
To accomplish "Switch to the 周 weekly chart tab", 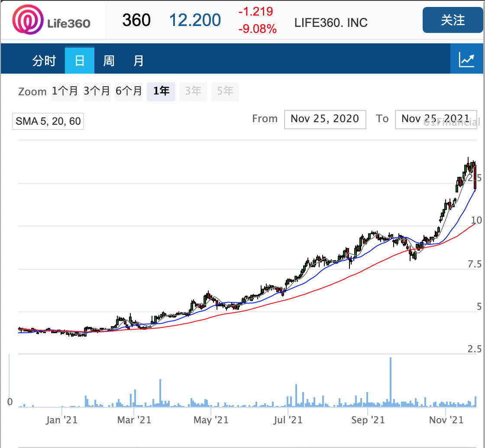I will point(109,61).
